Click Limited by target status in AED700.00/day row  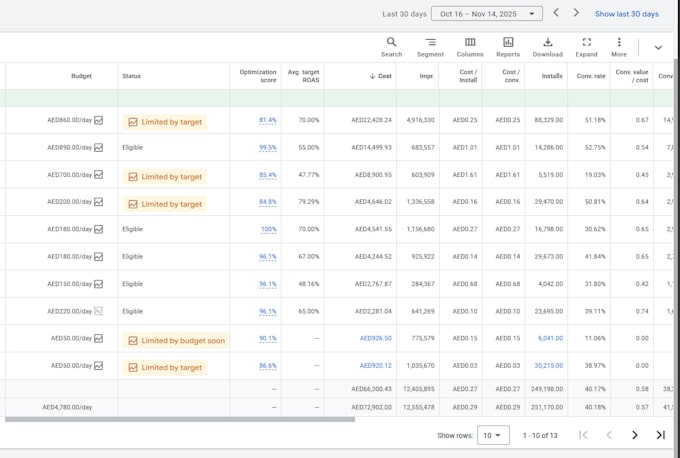pyautogui.click(x=165, y=177)
